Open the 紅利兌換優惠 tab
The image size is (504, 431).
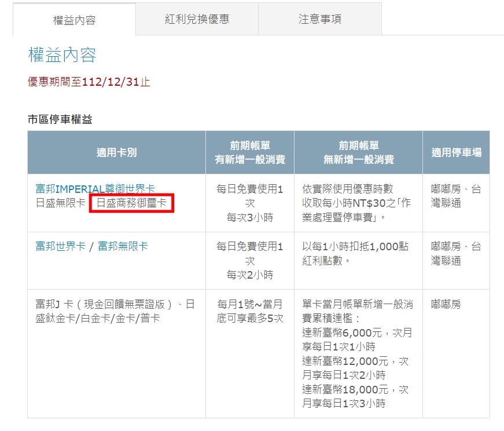(x=197, y=19)
